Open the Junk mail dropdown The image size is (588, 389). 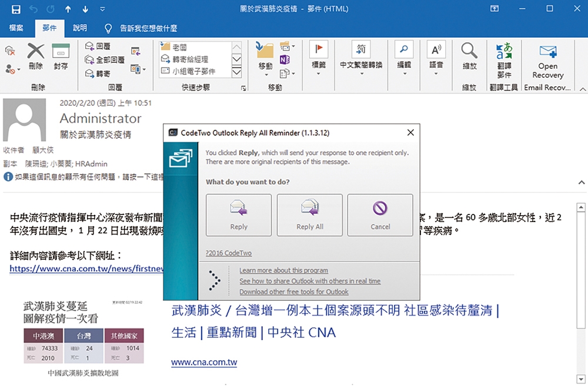pos(13,69)
